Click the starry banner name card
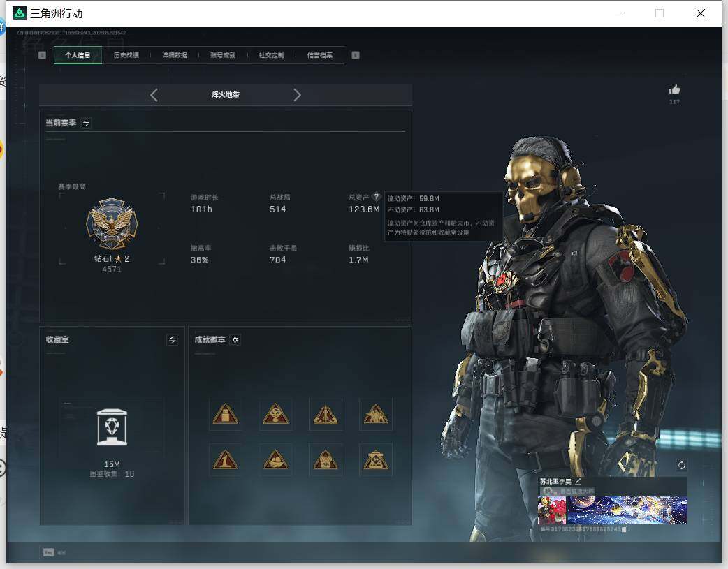The image size is (728, 569). [x=627, y=510]
